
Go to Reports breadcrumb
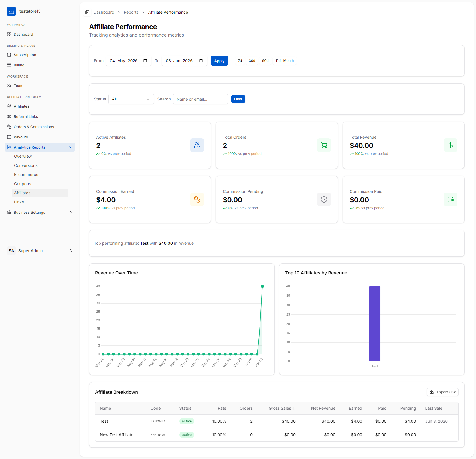coord(131,12)
